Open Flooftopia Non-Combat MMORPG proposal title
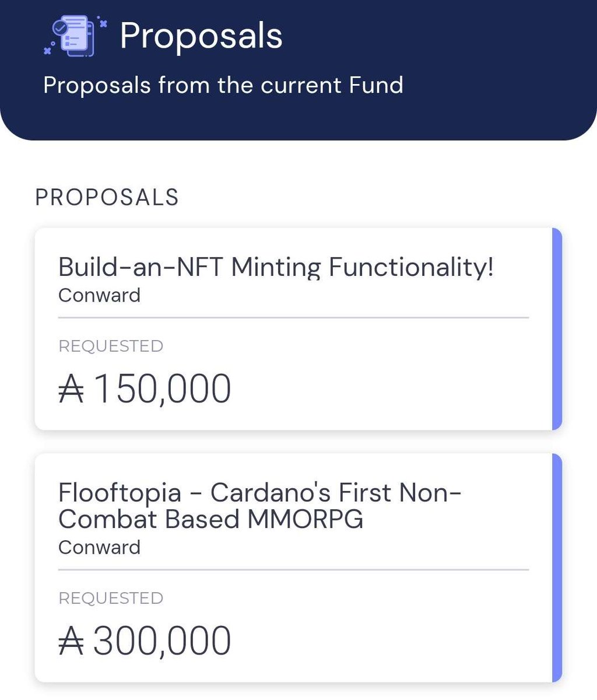Viewport: 597px width, 700px height. (259, 506)
